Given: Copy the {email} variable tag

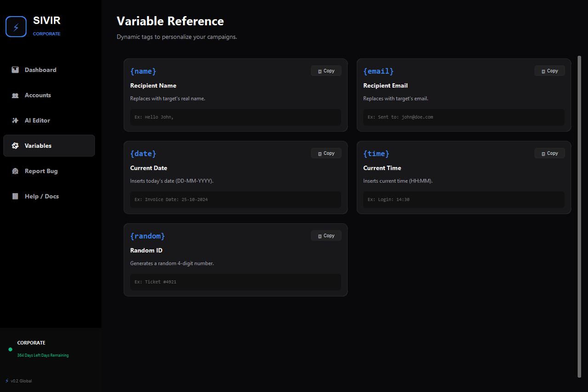Looking at the screenshot, I should 549,71.
